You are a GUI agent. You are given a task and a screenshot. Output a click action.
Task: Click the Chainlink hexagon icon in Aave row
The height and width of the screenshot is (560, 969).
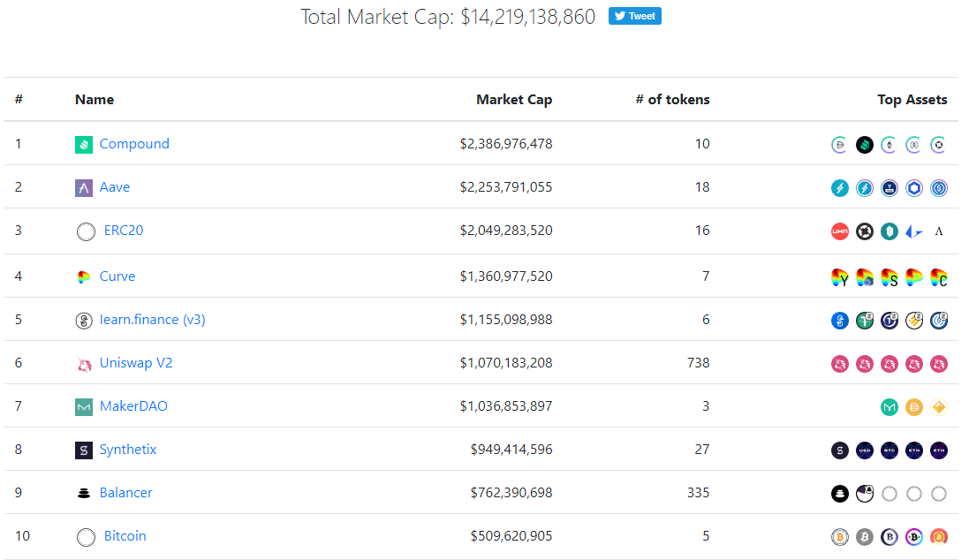pos(914,188)
